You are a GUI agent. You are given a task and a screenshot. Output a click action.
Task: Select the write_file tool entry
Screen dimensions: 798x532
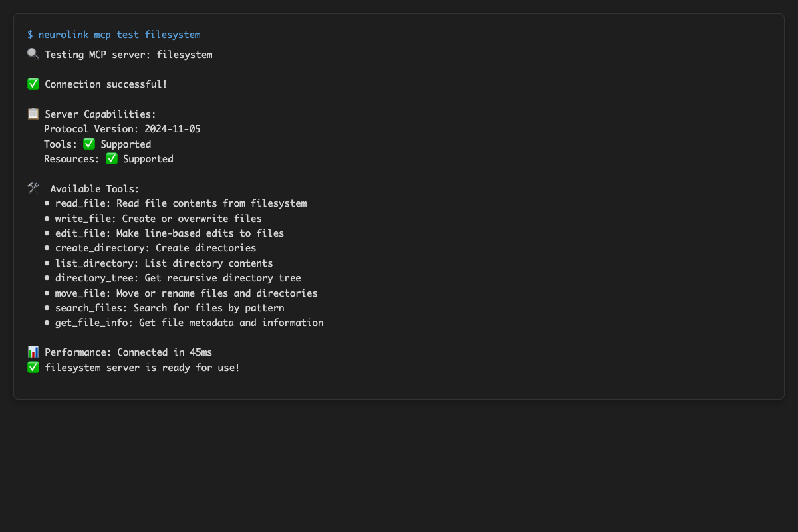(158, 219)
